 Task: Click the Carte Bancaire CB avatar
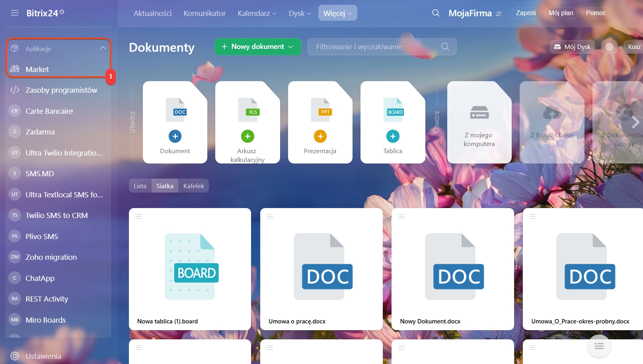click(15, 111)
